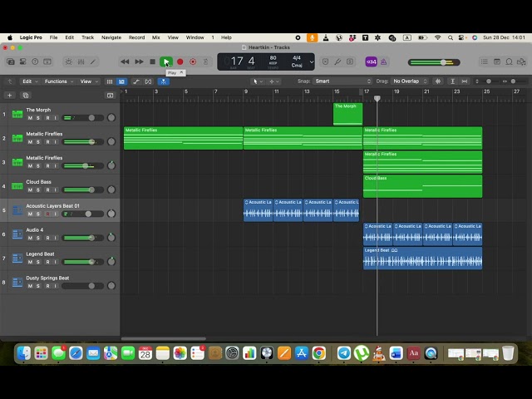This screenshot has width=532, height=399.
Task: Toggle the blue Catch Playhead icon
Action: (164, 81)
